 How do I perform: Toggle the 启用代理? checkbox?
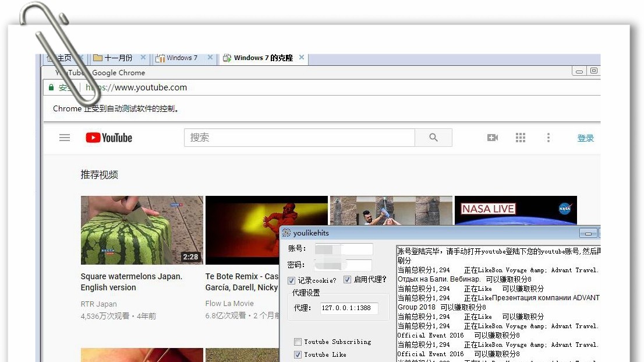click(347, 280)
